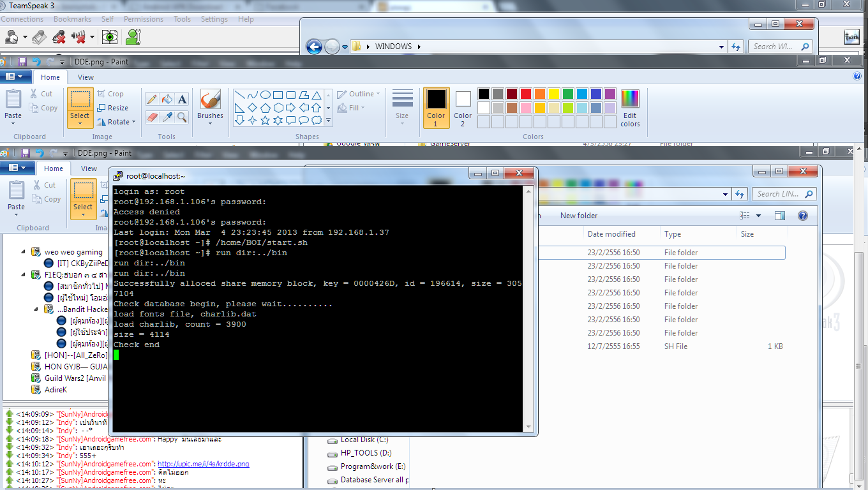Sort by Type column header in Explorer
Viewport: 868px width, 490px height.
(673, 234)
